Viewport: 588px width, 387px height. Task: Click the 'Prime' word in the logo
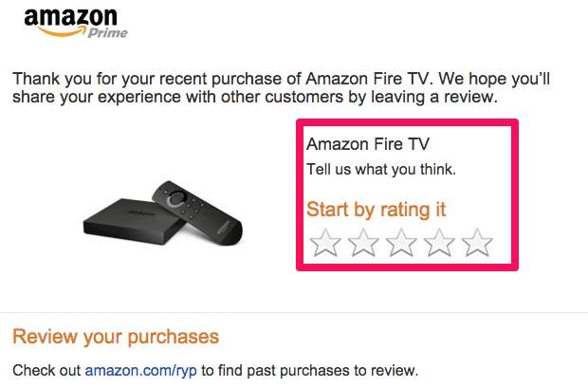108,33
